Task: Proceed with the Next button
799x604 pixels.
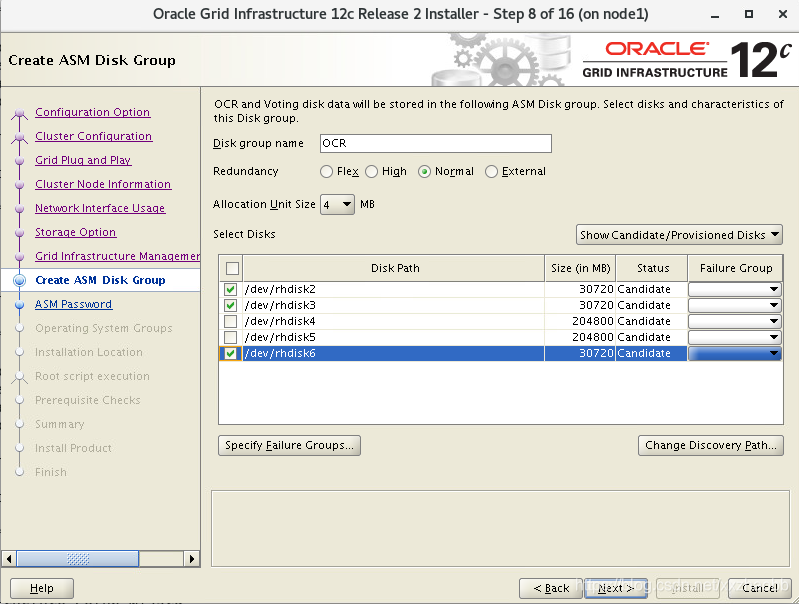Action: [616, 588]
